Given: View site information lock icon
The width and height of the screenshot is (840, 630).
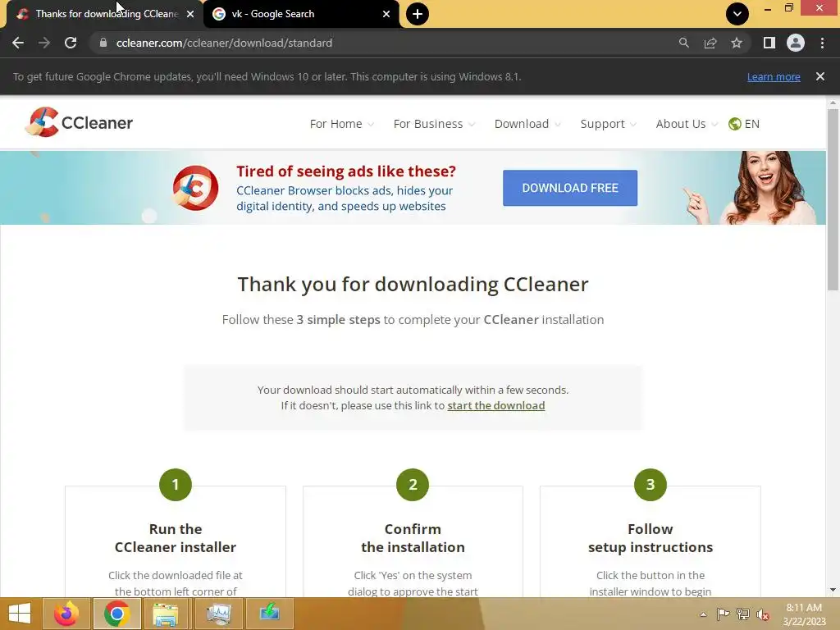Looking at the screenshot, I should click(103, 43).
